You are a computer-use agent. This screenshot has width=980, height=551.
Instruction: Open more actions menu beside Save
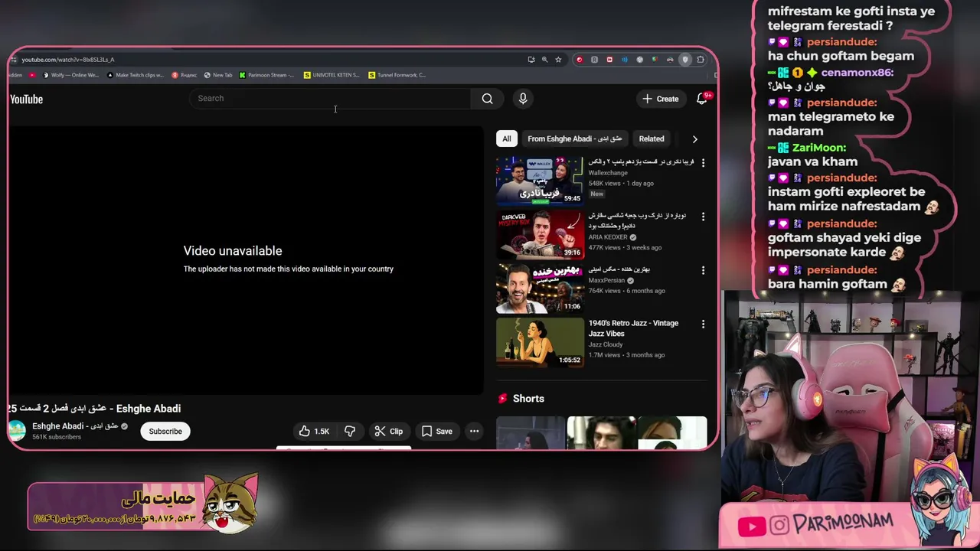pos(474,432)
